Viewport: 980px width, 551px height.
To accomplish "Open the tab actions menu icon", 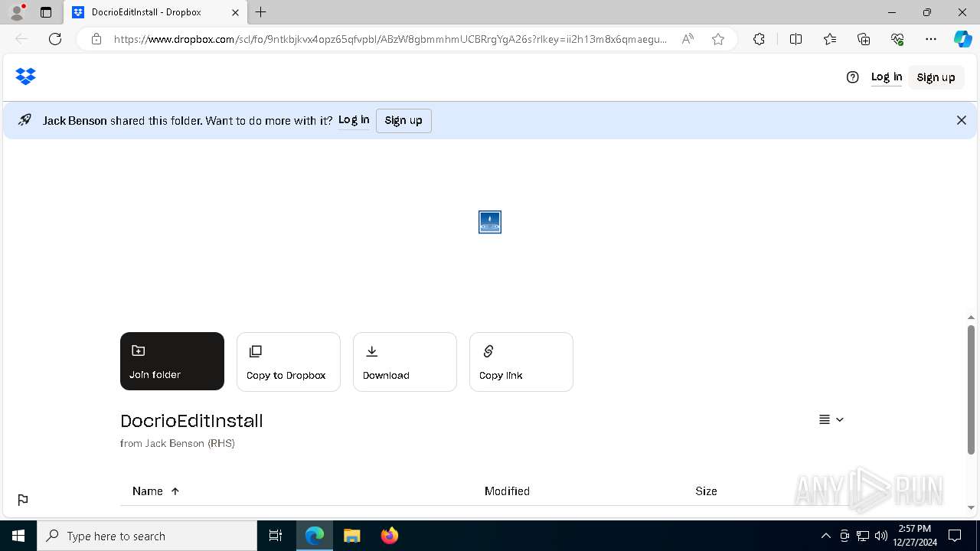I will tap(46, 12).
